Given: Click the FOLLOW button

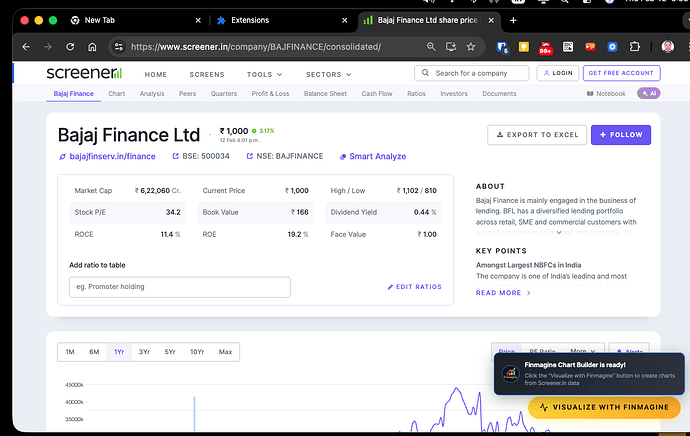Looking at the screenshot, I should pos(621,135).
